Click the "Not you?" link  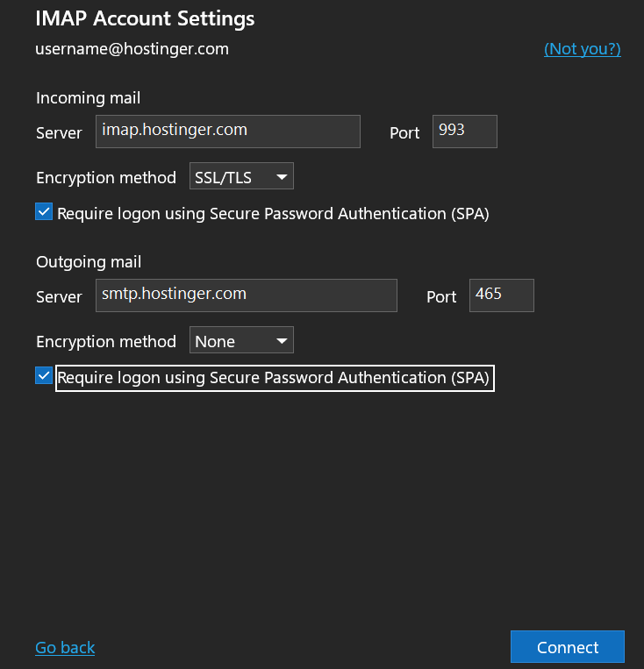point(582,49)
